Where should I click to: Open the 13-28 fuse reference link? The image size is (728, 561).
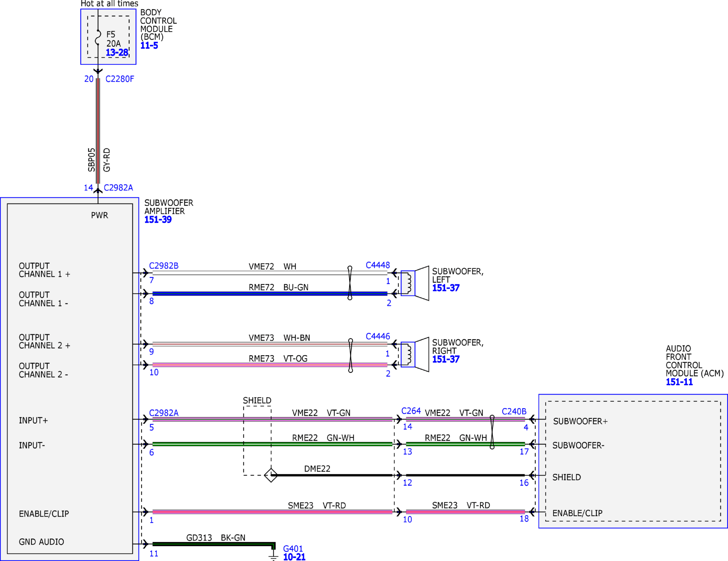(x=117, y=53)
